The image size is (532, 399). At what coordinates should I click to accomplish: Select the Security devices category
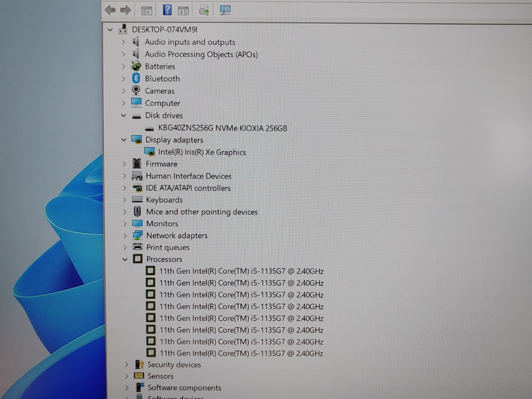click(x=174, y=365)
